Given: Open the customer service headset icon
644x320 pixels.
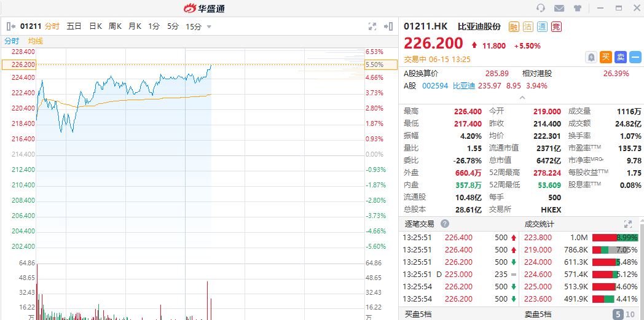Looking at the screenshot, I should point(541,8).
